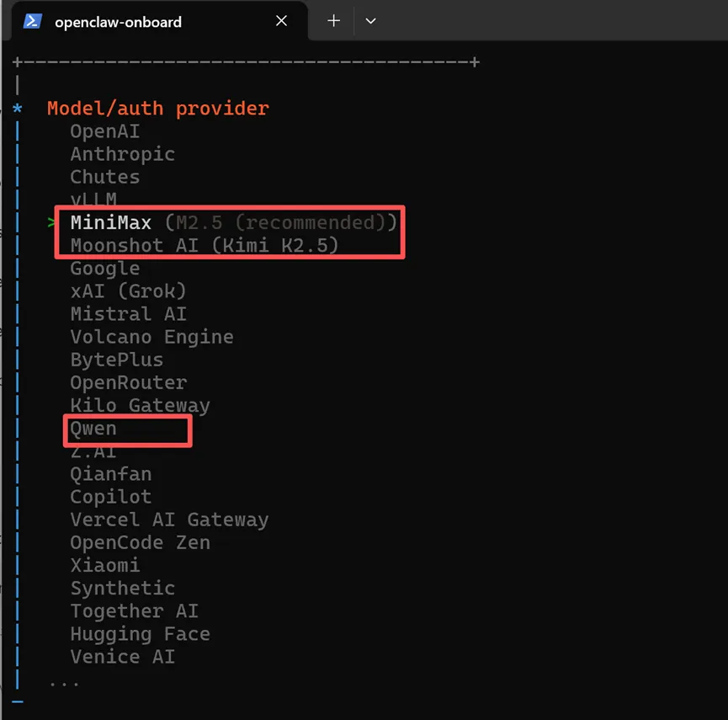Select the Qianfan provider
Viewport: 728px width, 720px height.
pos(111,474)
